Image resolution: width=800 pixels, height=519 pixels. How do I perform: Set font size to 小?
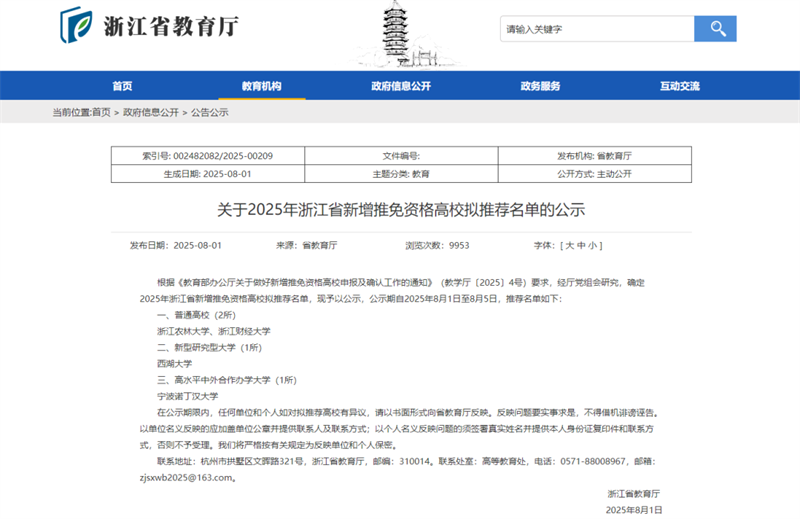[592, 245]
